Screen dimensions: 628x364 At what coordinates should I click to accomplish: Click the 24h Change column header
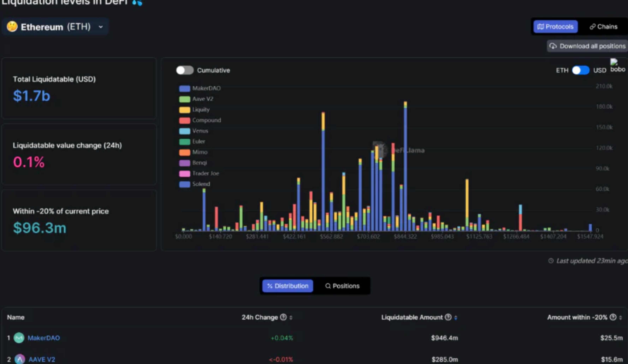260,317
